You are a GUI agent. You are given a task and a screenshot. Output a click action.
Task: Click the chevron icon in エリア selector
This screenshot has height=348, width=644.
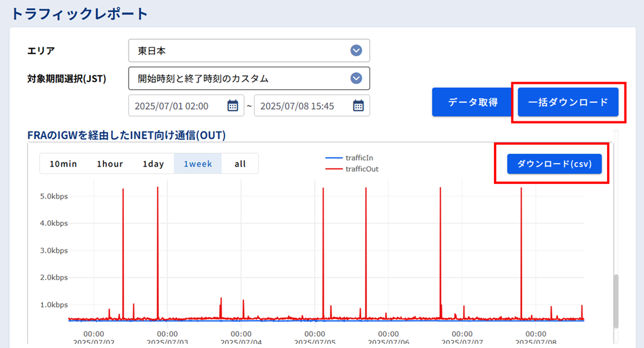coord(356,51)
